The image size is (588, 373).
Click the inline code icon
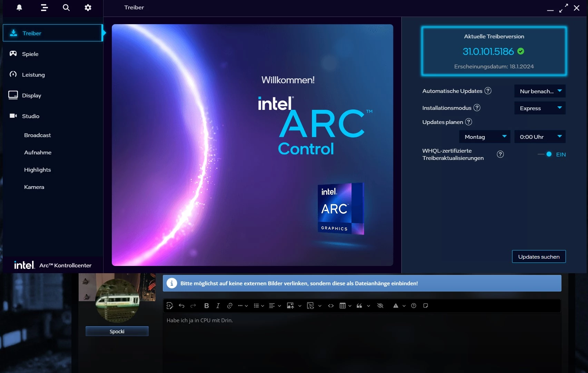tap(331, 306)
